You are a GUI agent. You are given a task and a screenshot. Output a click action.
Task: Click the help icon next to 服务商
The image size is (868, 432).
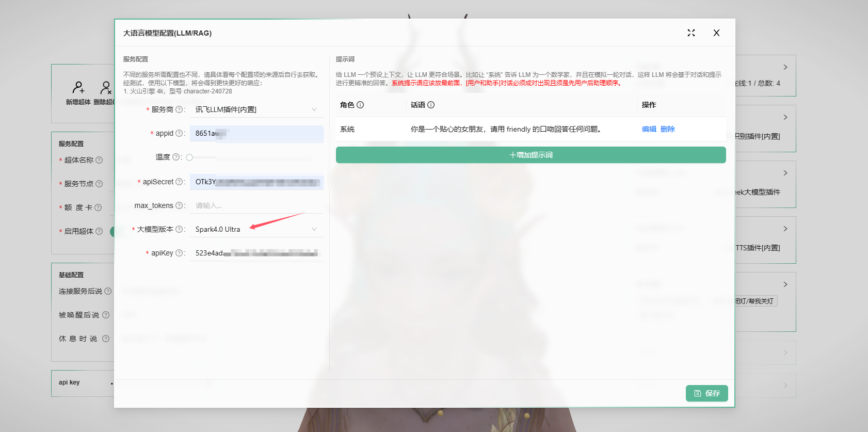point(179,109)
